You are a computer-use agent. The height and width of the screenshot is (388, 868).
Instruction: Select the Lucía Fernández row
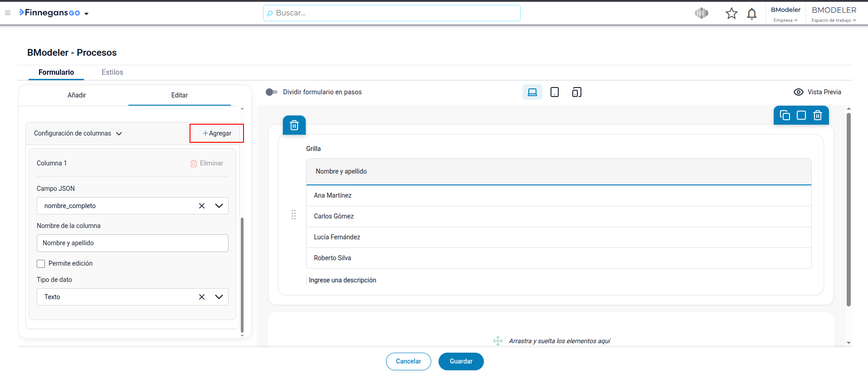click(559, 237)
